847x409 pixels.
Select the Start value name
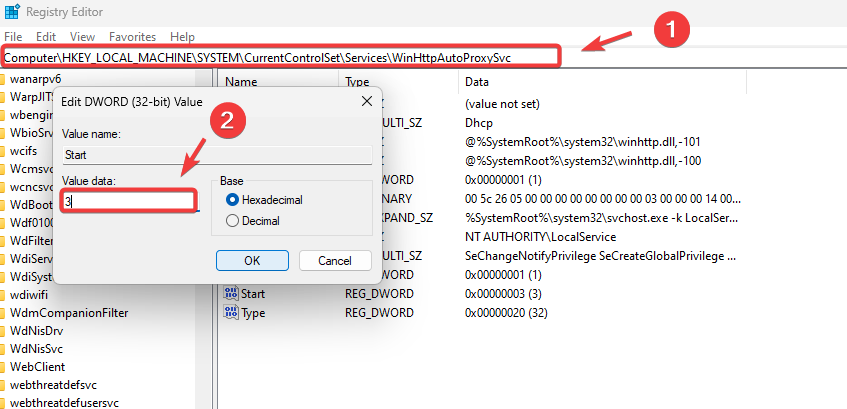coord(253,293)
